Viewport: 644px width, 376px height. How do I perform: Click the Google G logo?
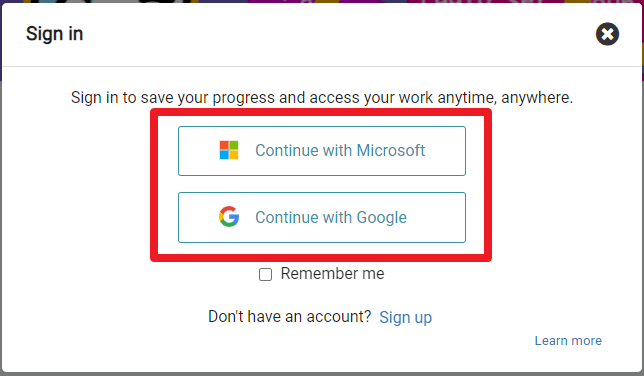click(x=229, y=217)
